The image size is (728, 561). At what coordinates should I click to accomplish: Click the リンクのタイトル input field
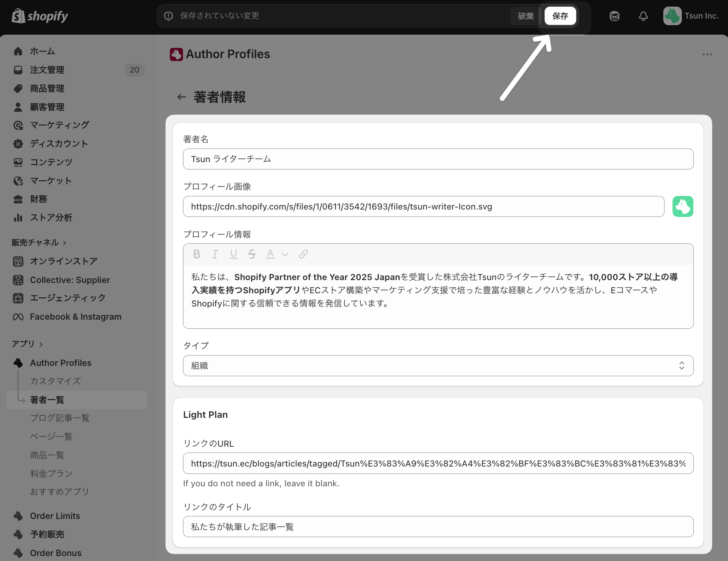(438, 526)
